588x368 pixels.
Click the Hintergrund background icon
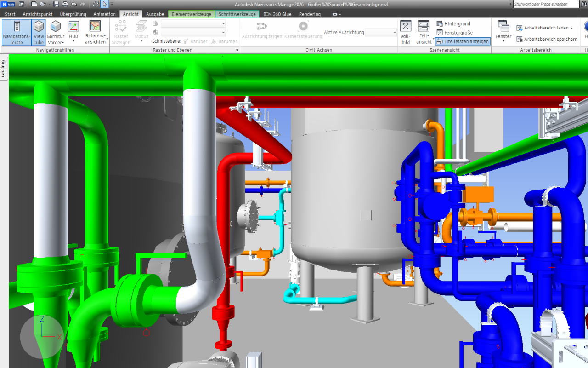pyautogui.click(x=440, y=23)
